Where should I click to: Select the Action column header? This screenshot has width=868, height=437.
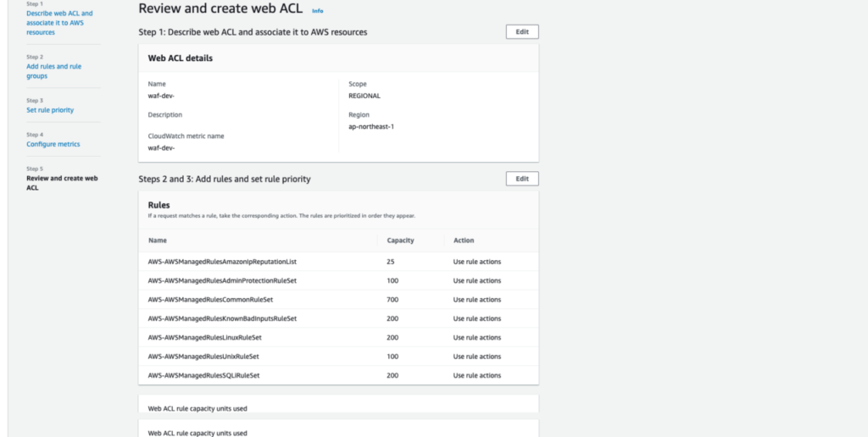pos(464,241)
